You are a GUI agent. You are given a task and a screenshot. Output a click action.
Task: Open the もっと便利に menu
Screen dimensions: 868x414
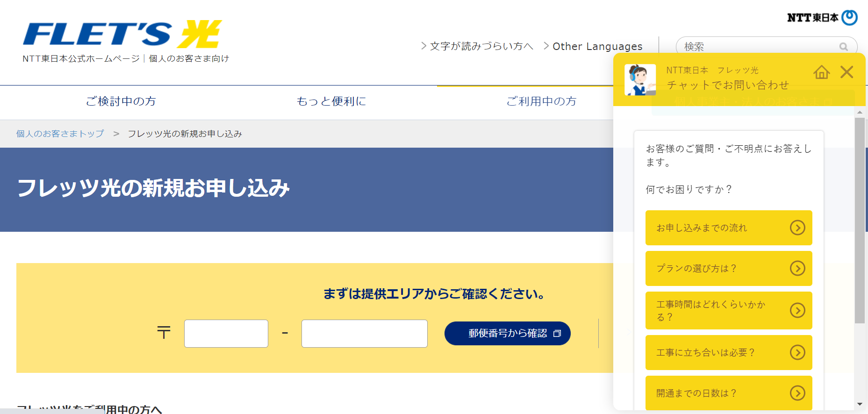tap(331, 101)
